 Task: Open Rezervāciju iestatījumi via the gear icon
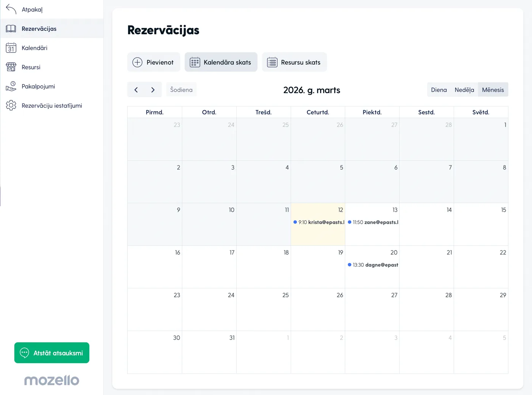tap(11, 105)
